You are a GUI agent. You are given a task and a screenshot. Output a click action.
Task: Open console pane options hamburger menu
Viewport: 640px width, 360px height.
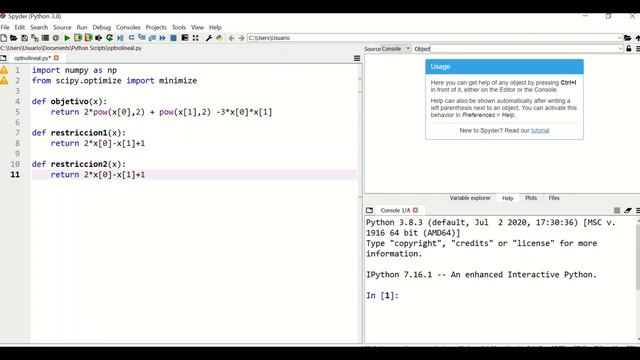pyautogui.click(x=638, y=210)
